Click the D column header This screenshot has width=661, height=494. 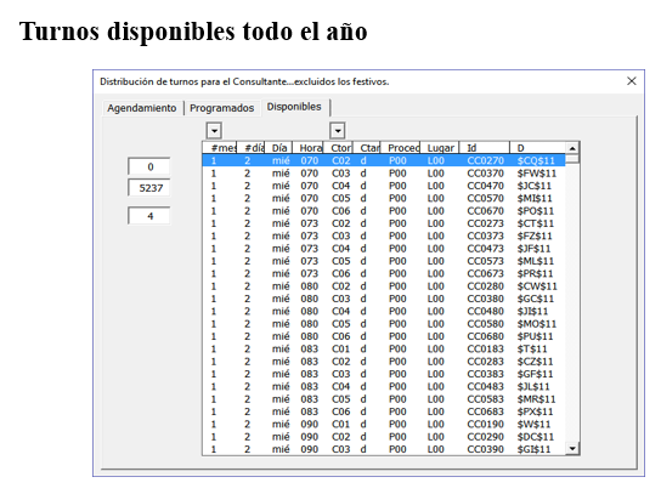click(537, 148)
